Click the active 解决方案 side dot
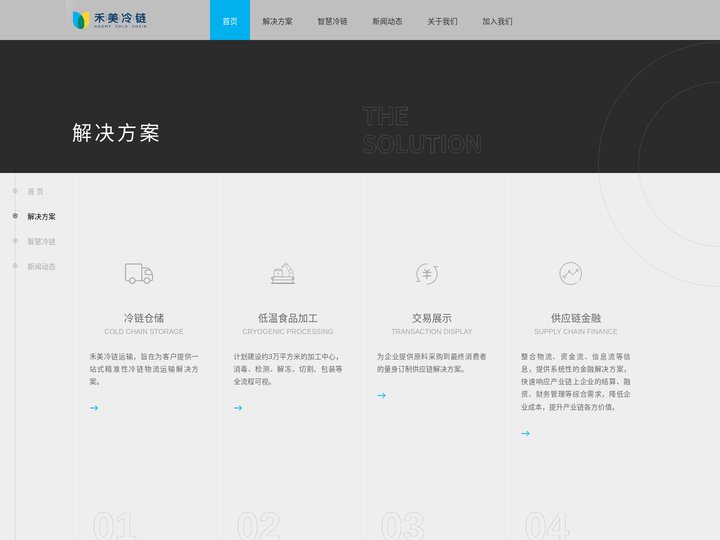The image size is (720, 540). tap(15, 216)
